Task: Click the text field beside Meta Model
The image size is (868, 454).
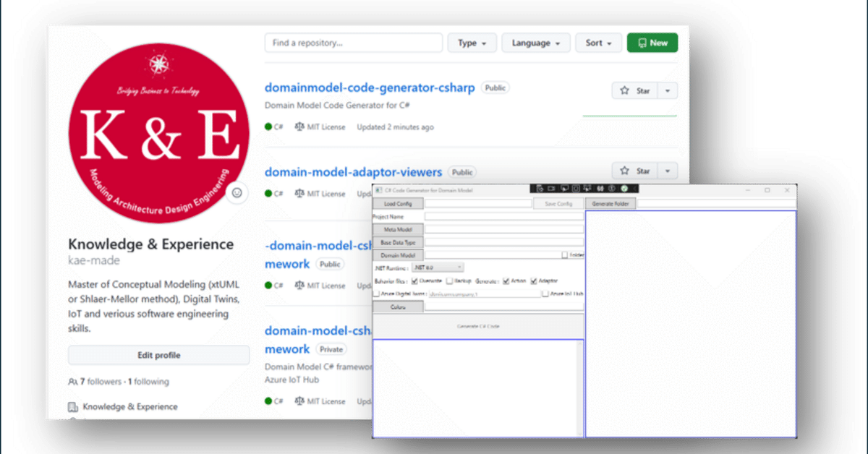Action: pyautogui.click(x=503, y=229)
